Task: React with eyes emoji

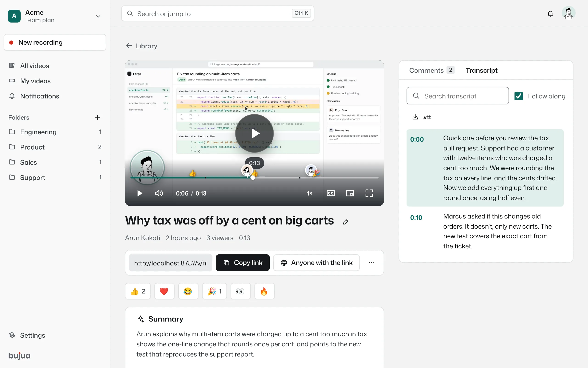Action: tap(240, 291)
